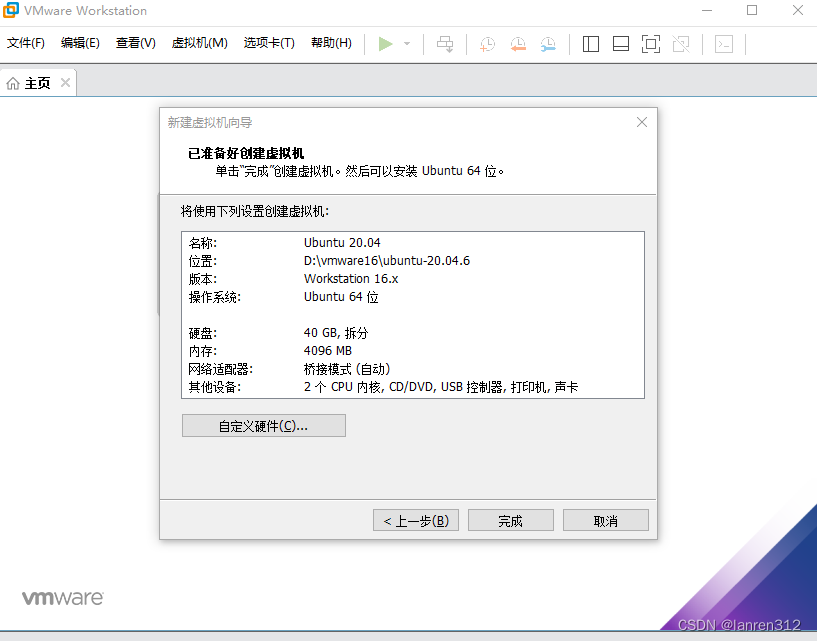Click the send Ctrl+Alt+Del toolbar icon
This screenshot has width=817, height=641.
click(445, 44)
